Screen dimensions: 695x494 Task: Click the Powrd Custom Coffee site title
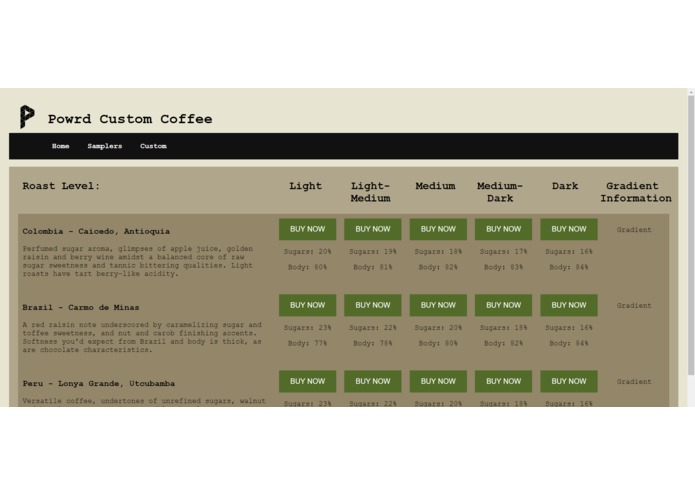point(130,119)
